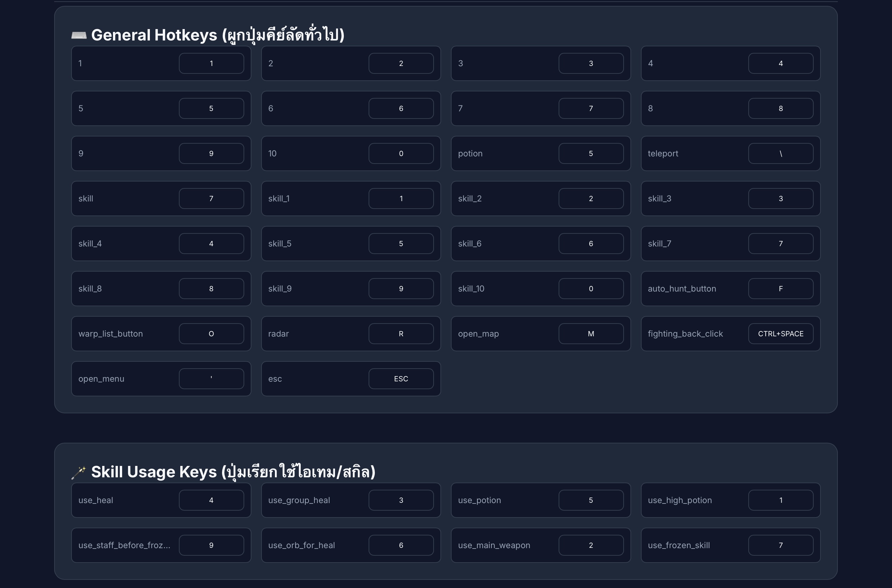Viewport: 892px width, 588px height.
Task: Click the 'skill_10' label text
Action: [471, 289]
